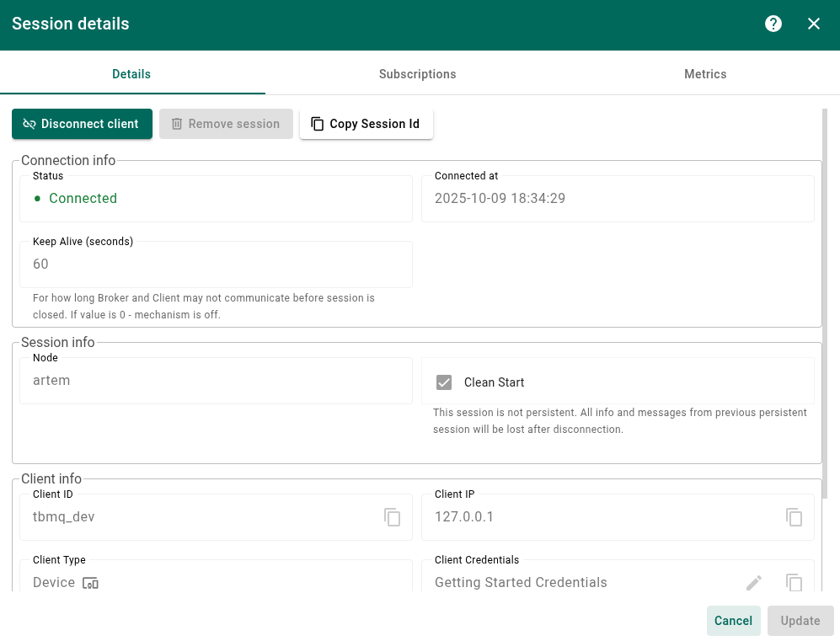The width and height of the screenshot is (840, 641).
Task: Click the Keep Alive seconds field
Action: pyautogui.click(x=216, y=264)
